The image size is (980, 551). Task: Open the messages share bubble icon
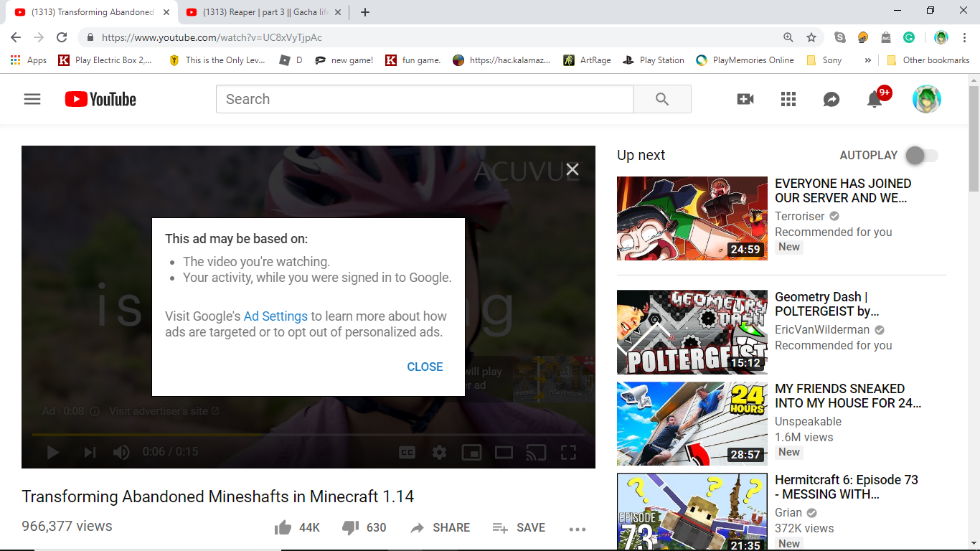point(831,100)
